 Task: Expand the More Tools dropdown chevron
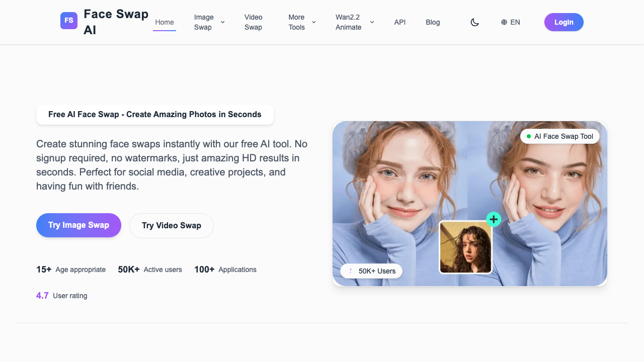(314, 22)
